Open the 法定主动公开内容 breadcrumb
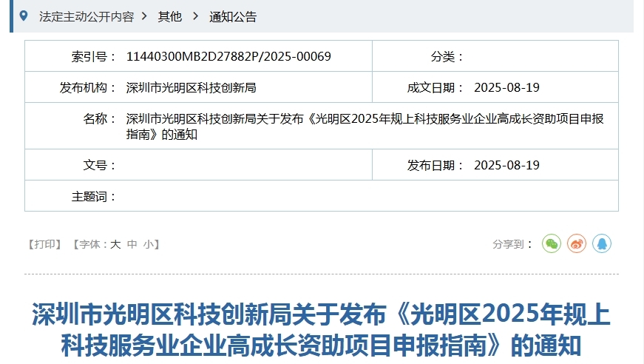 86,16
